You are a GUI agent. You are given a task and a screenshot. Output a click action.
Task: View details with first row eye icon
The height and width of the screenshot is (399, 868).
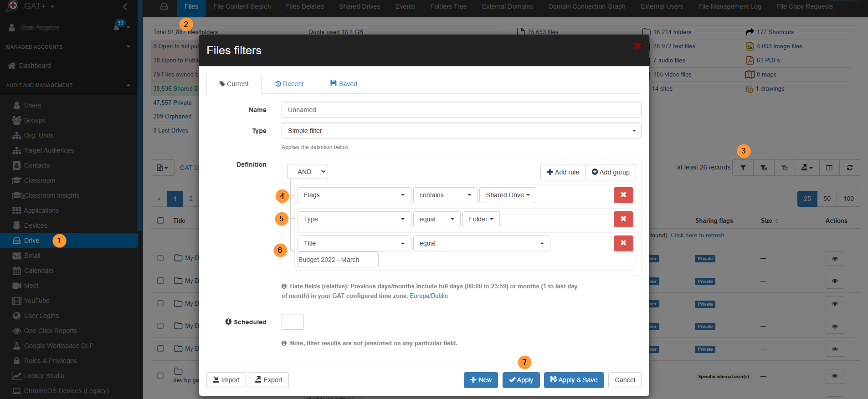[x=834, y=258]
